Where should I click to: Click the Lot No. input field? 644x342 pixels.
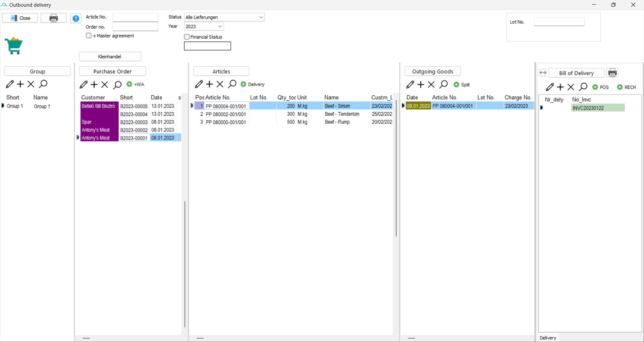559,22
